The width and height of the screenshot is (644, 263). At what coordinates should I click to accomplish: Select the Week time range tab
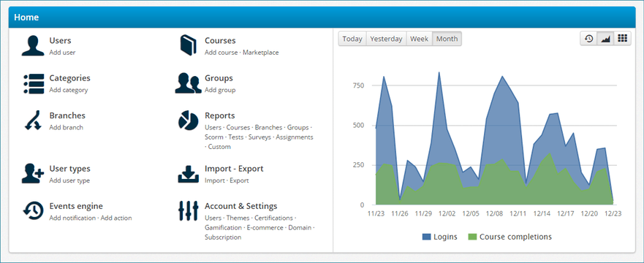click(x=420, y=39)
